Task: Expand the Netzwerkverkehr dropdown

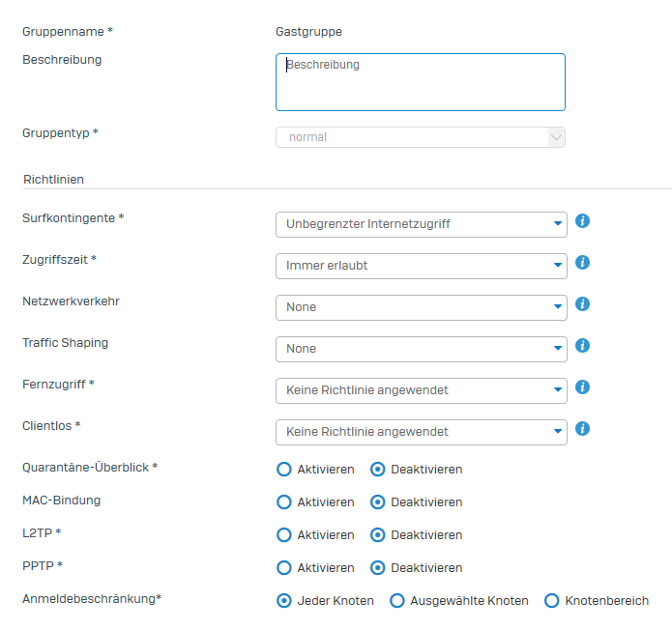Action: (422, 307)
